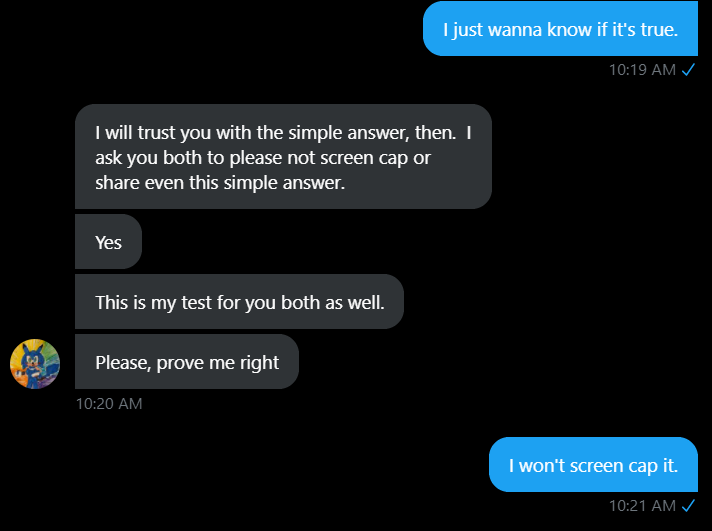Click the "This is my test for you both" message
712x531 pixels.
[x=239, y=302]
